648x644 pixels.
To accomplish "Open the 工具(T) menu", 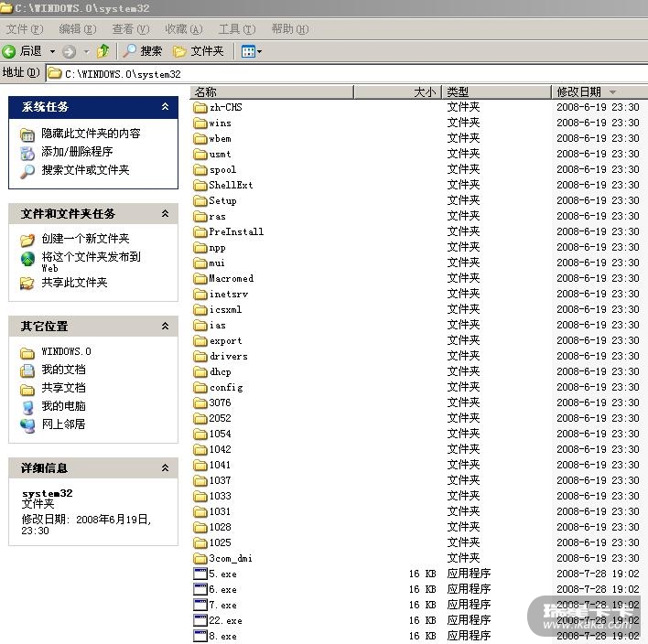I will coord(237,29).
